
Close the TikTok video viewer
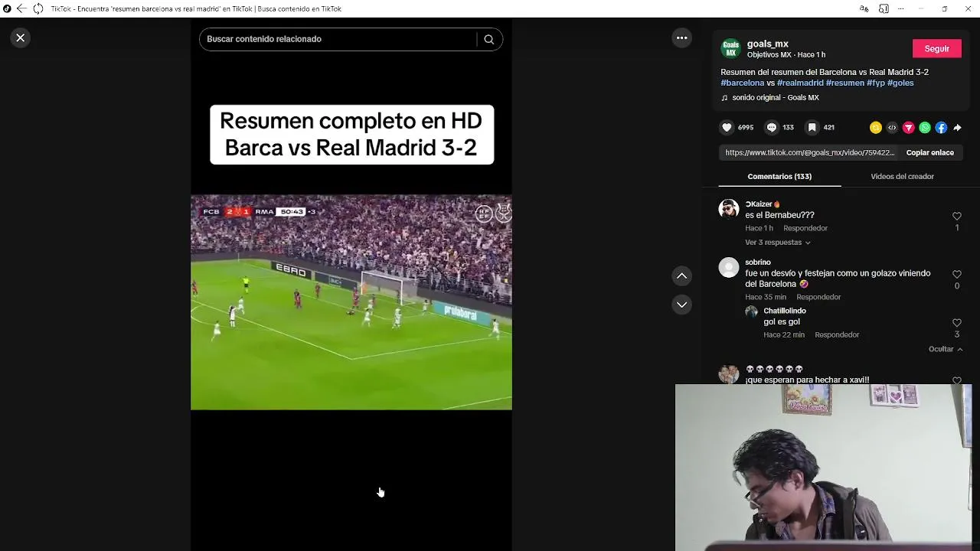pos(21,37)
